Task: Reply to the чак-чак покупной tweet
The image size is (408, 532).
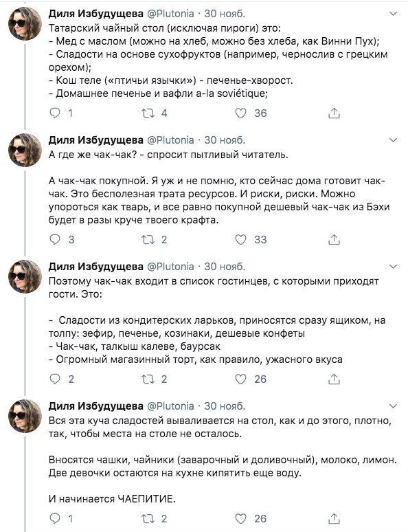Action: (55, 239)
